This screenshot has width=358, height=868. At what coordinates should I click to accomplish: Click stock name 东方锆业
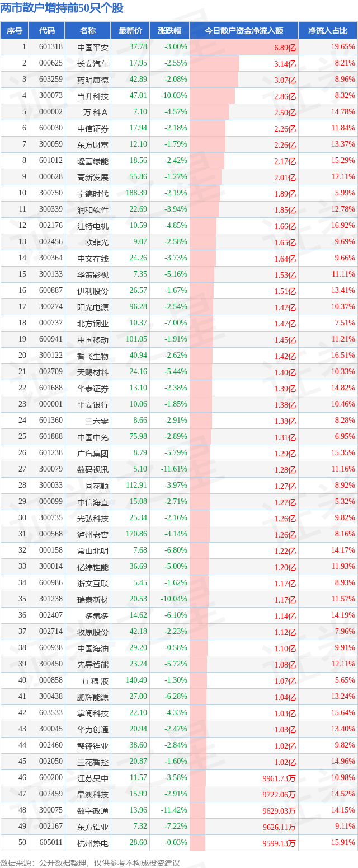pos(93,827)
